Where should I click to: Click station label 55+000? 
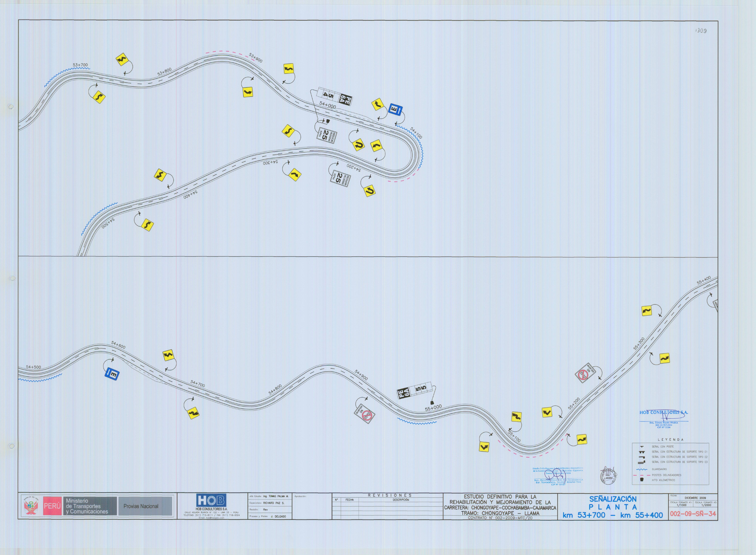[433, 408]
